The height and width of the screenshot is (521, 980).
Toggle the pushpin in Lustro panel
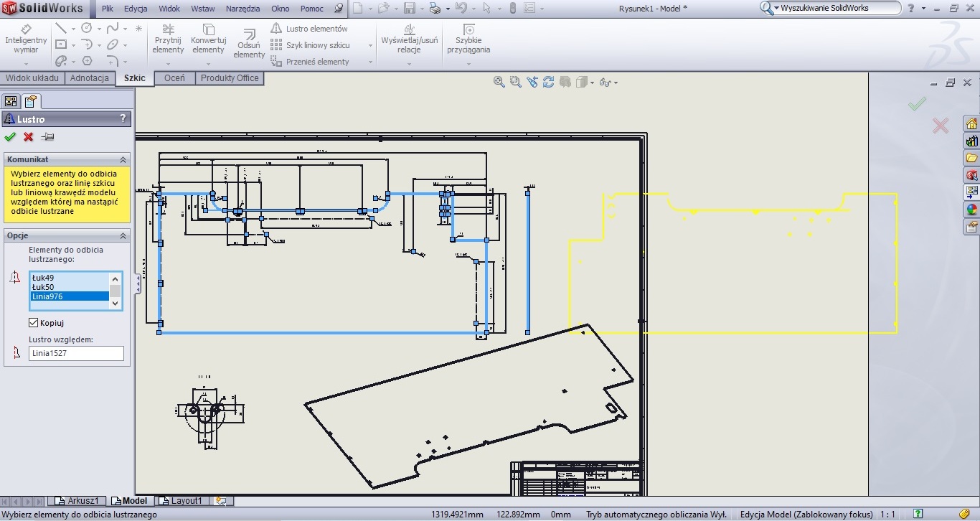click(47, 137)
